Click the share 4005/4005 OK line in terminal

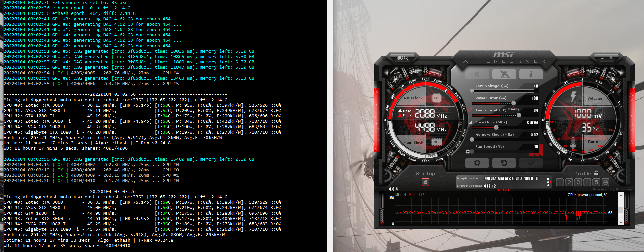click(91, 73)
